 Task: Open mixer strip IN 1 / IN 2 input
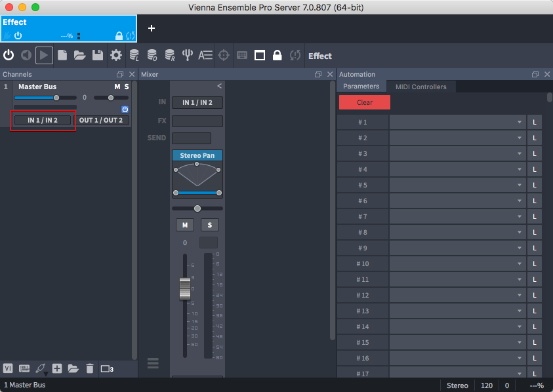click(197, 102)
